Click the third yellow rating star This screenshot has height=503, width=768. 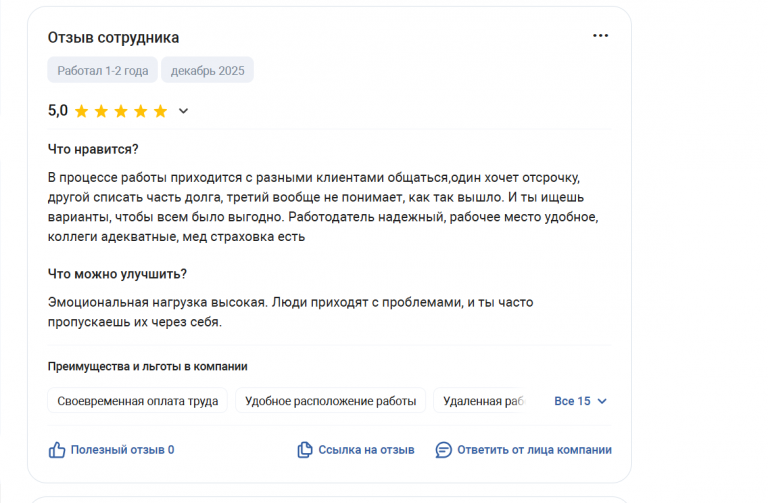coord(121,111)
